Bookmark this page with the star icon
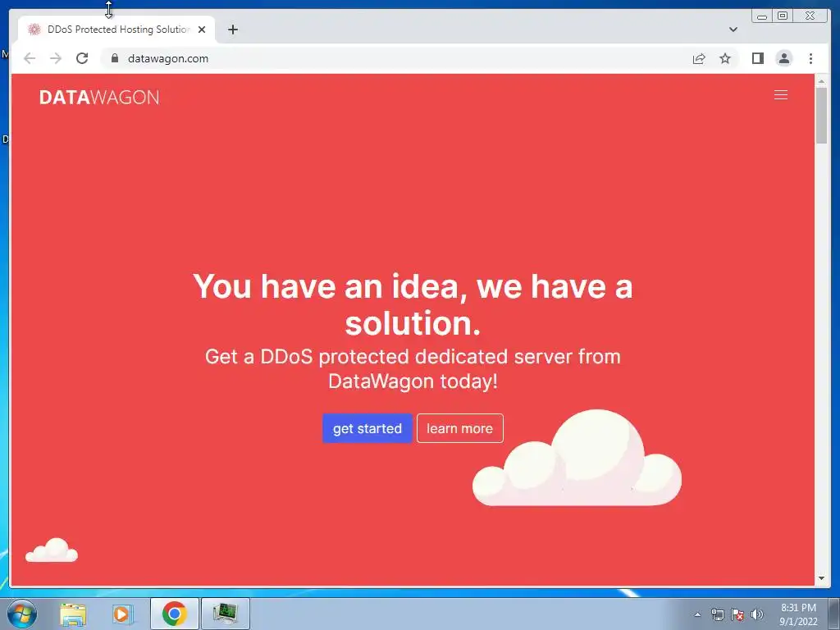The height and width of the screenshot is (630, 840). pos(725,58)
